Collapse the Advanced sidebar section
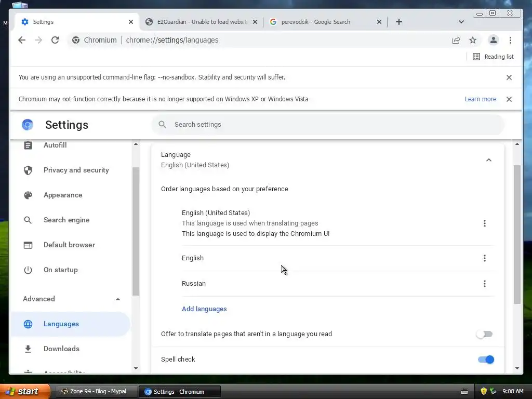The width and height of the screenshot is (532, 399). [x=118, y=299]
